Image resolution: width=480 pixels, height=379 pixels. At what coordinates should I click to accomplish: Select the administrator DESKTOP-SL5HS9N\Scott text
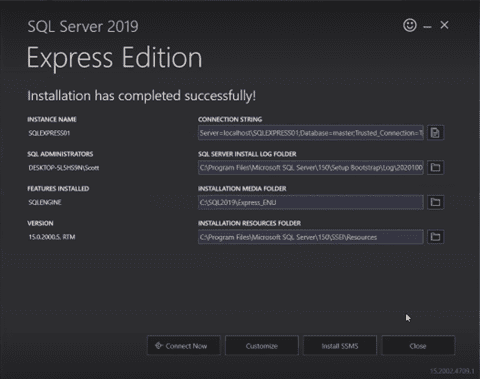coord(64,168)
